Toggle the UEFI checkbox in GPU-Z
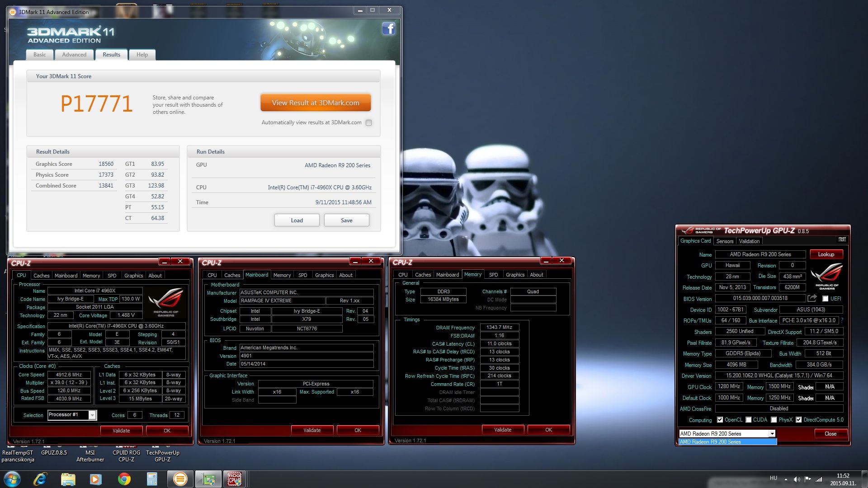868x488 pixels. pos(825,299)
